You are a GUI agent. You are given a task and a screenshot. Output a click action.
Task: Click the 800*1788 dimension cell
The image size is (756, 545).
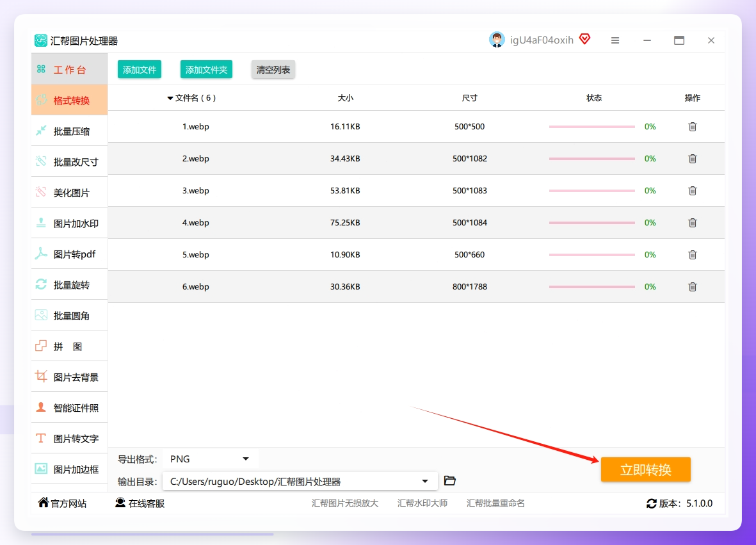470,286
